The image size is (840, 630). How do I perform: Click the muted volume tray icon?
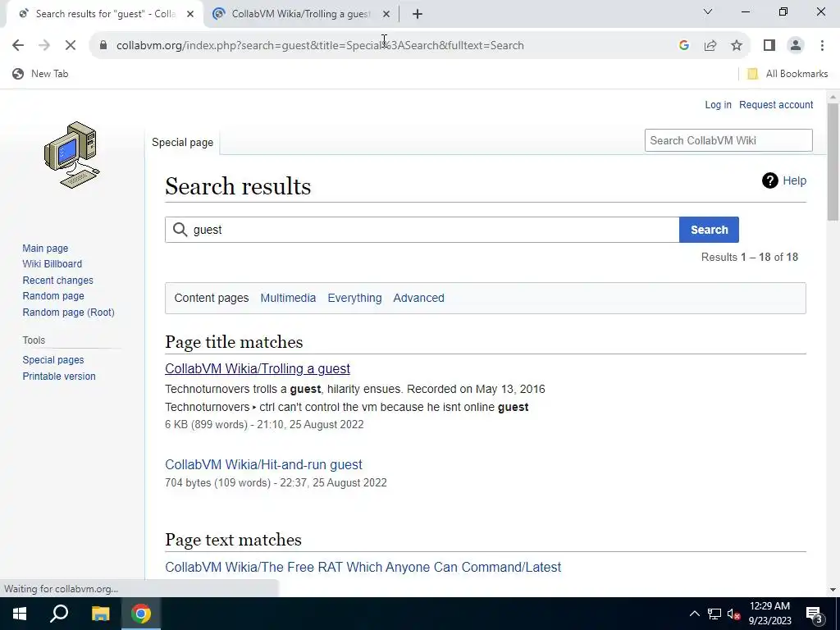click(733, 614)
